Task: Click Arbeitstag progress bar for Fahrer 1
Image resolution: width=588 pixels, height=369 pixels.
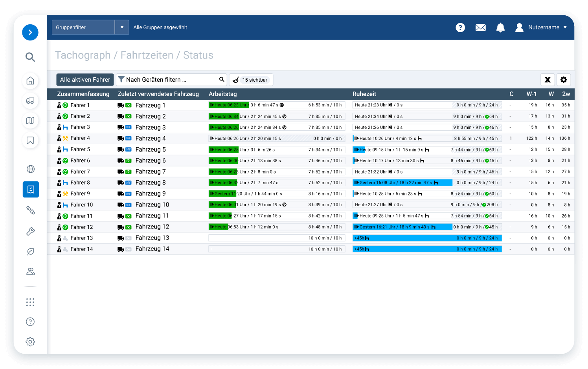Action: point(277,105)
